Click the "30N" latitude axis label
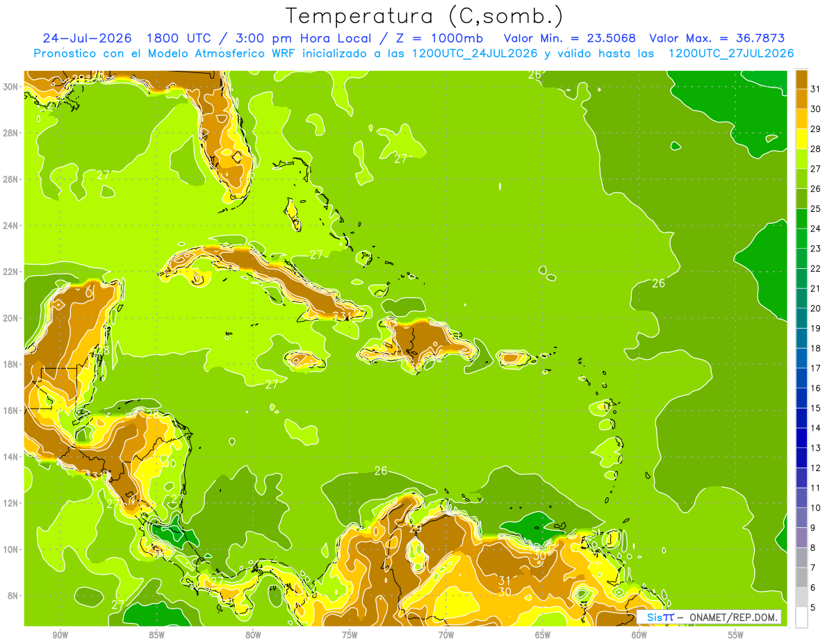The height and width of the screenshot is (644, 834). [11, 86]
